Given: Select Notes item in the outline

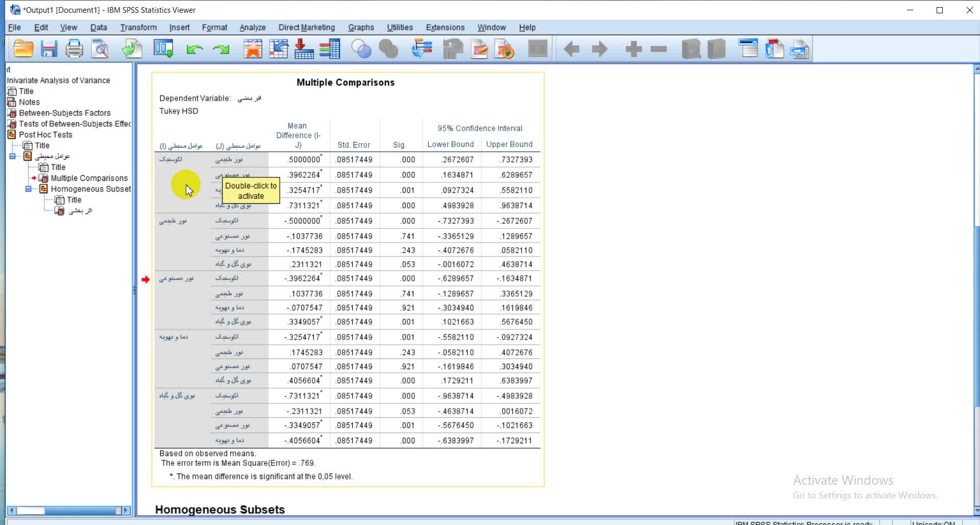Looking at the screenshot, I should click(29, 102).
